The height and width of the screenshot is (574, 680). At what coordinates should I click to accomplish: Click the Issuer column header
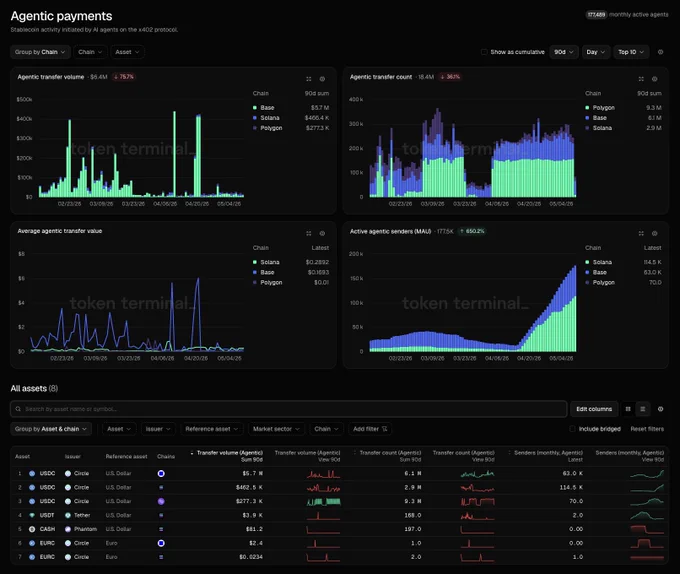[72, 457]
